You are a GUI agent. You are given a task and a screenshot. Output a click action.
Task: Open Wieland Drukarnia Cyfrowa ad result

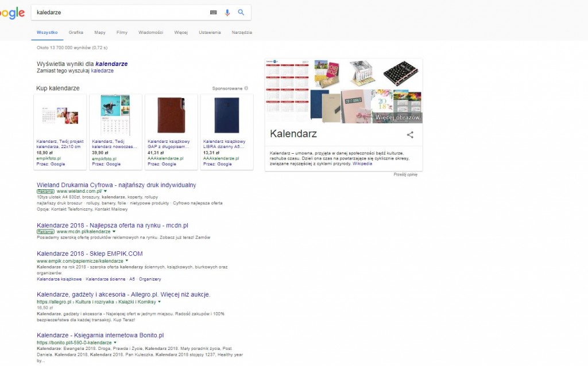coord(116,185)
